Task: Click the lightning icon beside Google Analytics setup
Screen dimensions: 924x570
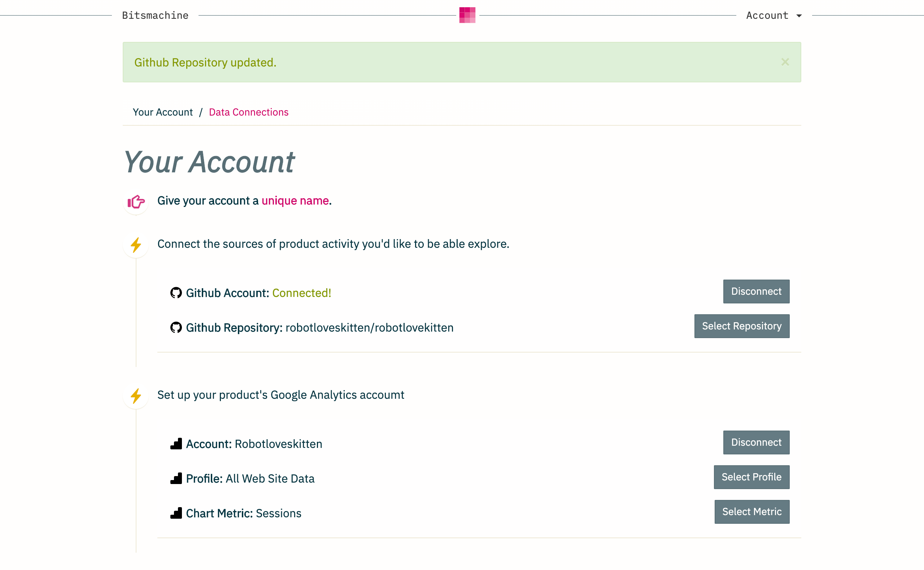Action: pyautogui.click(x=136, y=396)
